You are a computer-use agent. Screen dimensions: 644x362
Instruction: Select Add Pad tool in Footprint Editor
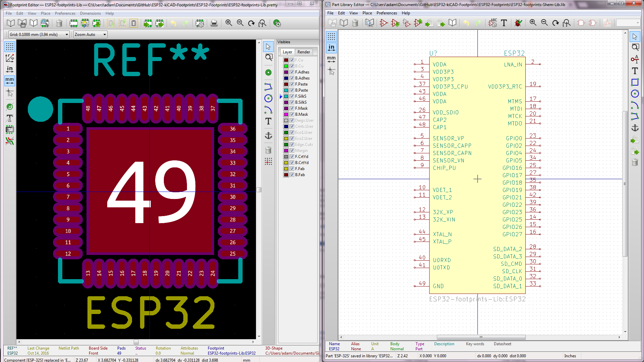pyautogui.click(x=268, y=72)
